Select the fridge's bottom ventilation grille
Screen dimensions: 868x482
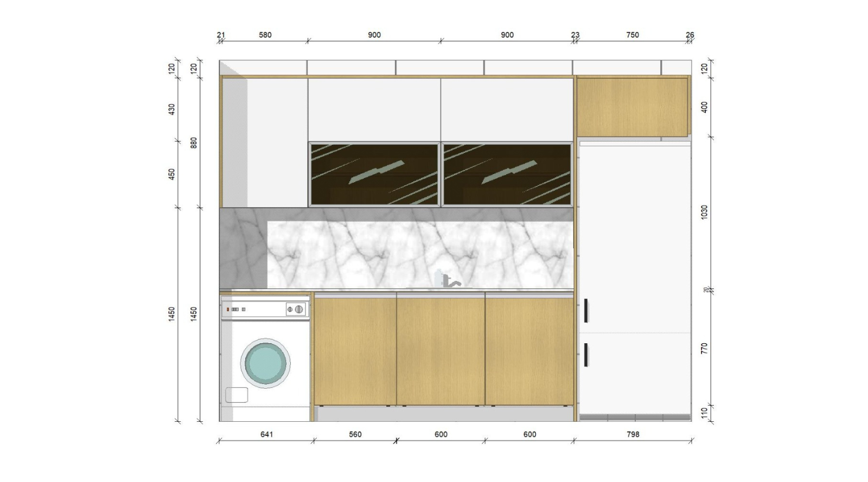635,417
